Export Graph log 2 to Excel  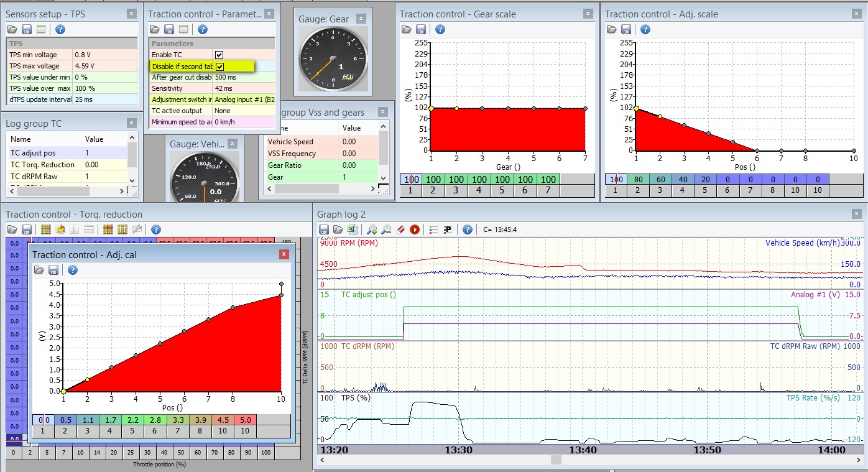(x=351, y=229)
